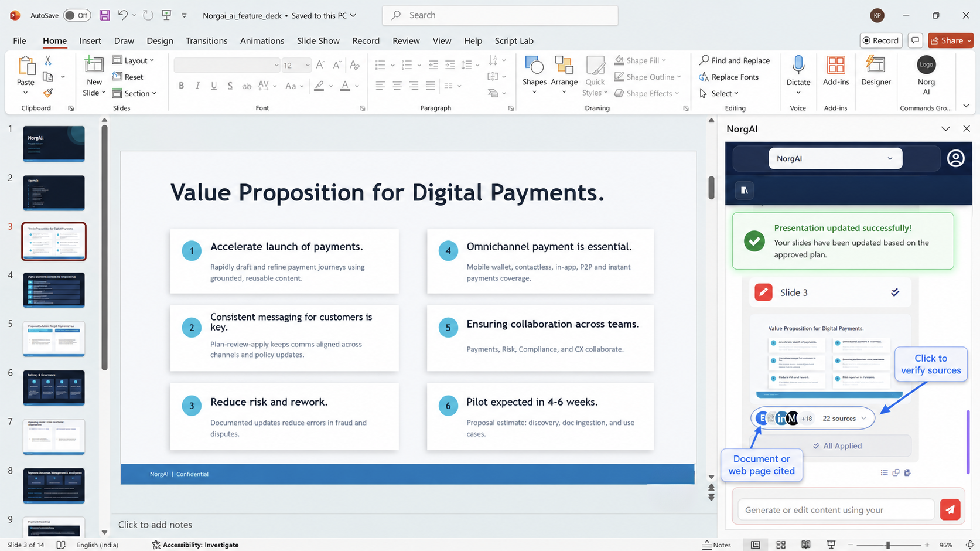This screenshot has height=551, width=980.
Task: Click Reset slide button
Action: click(128, 77)
